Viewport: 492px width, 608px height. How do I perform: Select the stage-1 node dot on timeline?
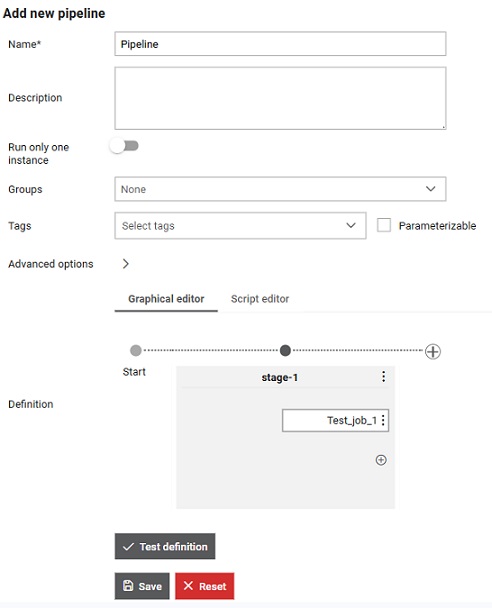(285, 350)
